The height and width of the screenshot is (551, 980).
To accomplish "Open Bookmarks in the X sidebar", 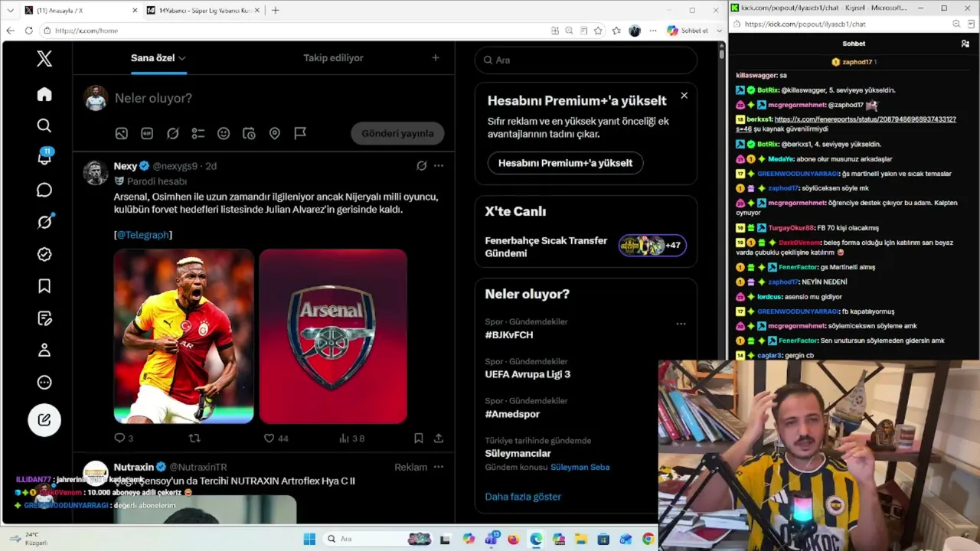I will (44, 286).
